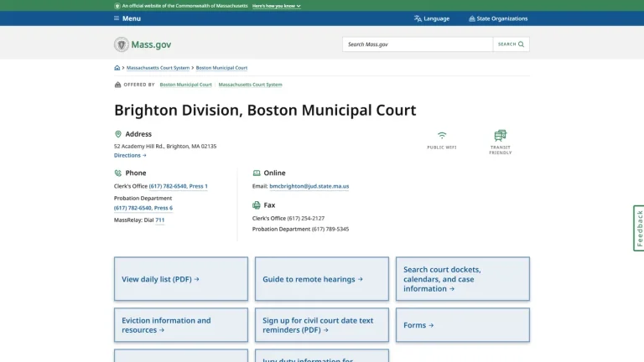Open Eviction information and resources card
This screenshot has height=362, width=644.
pos(181,325)
